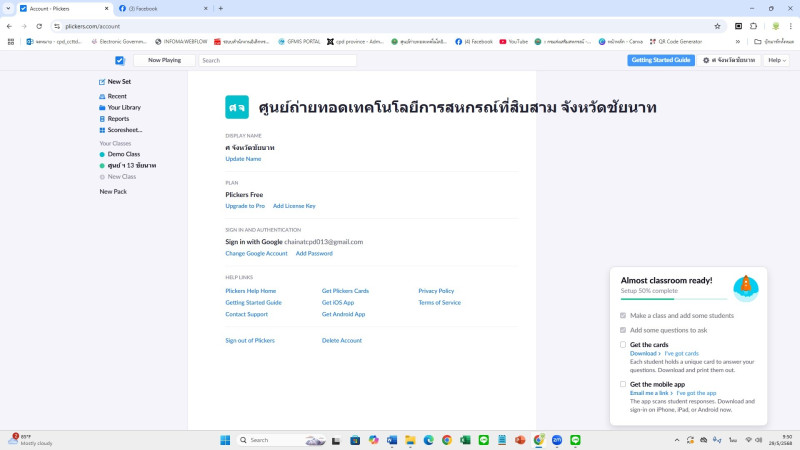Check the 'Get the mobile app' checkbox

click(x=623, y=384)
